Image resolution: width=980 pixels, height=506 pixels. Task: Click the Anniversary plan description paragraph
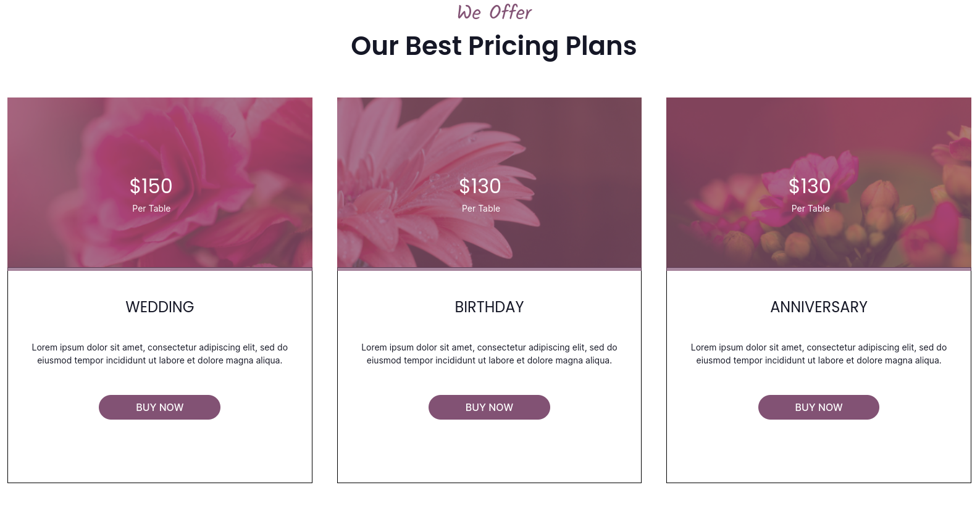[x=818, y=354]
